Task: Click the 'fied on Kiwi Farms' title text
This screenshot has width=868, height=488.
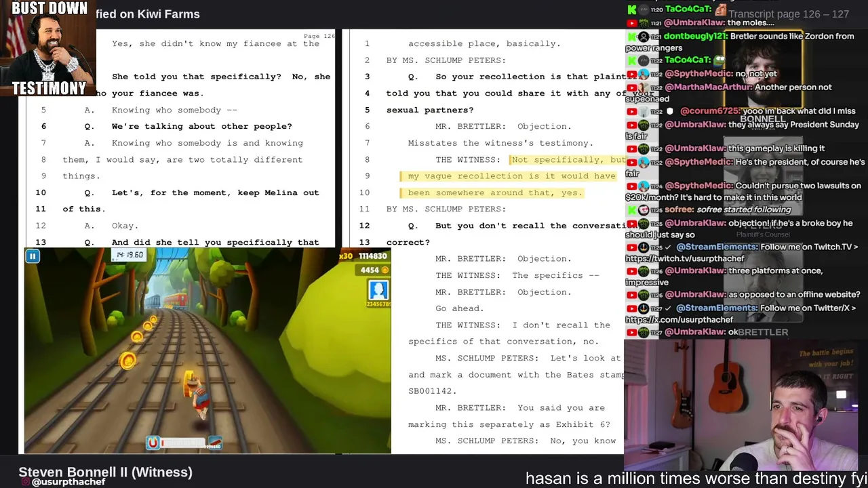Action: tap(148, 14)
